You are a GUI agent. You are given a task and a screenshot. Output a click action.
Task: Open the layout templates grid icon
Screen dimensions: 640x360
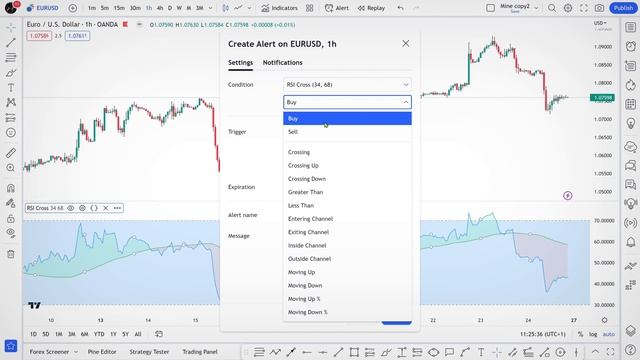coord(310,8)
